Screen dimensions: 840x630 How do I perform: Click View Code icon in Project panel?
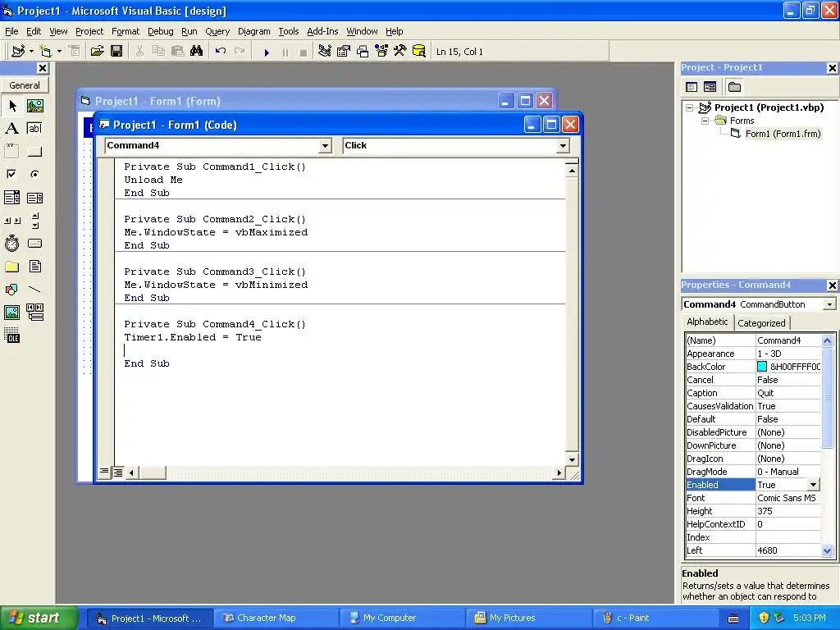click(692, 87)
